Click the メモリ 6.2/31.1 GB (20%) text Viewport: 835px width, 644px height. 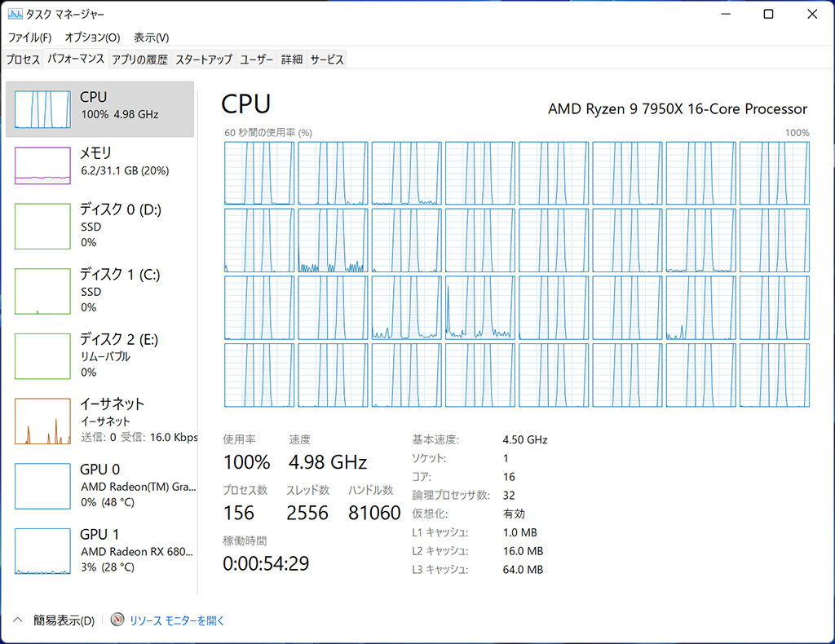pyautogui.click(x=125, y=171)
